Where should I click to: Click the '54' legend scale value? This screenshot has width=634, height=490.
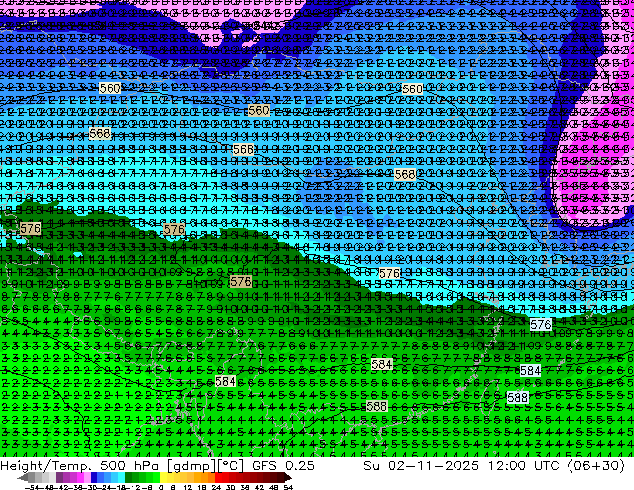coord(288,487)
